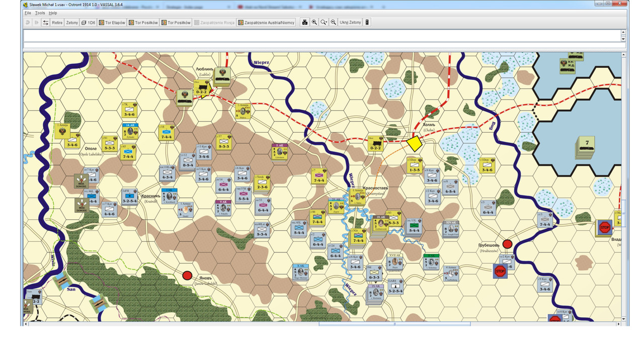Select the 14. AK Żyliński corps counter
This screenshot has height=364, width=644.
click(131, 131)
